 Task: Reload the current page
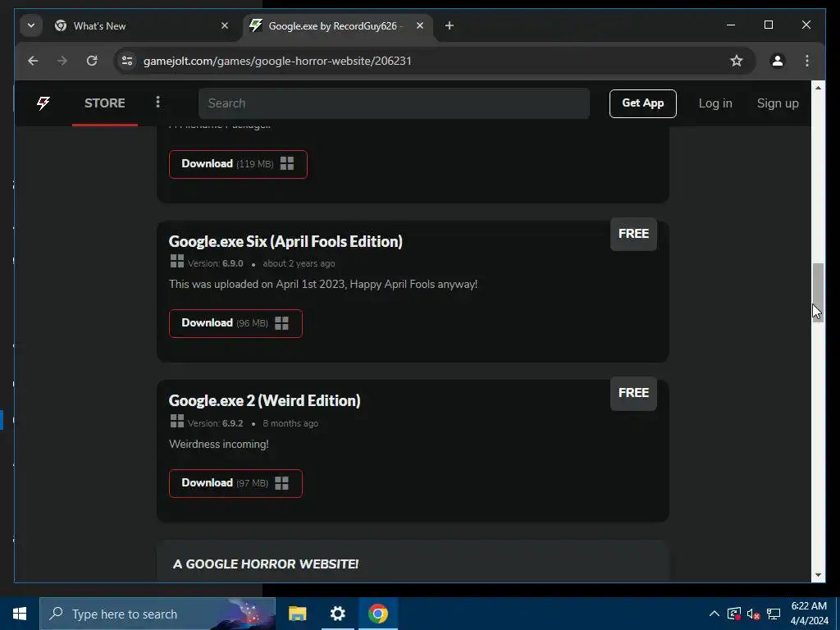(92, 61)
